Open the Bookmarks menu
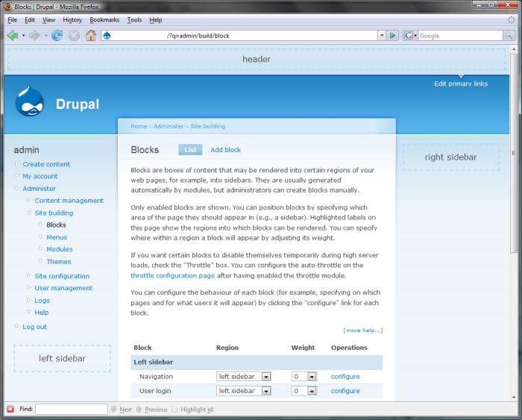Image resolution: width=522 pixels, height=420 pixels. point(104,20)
